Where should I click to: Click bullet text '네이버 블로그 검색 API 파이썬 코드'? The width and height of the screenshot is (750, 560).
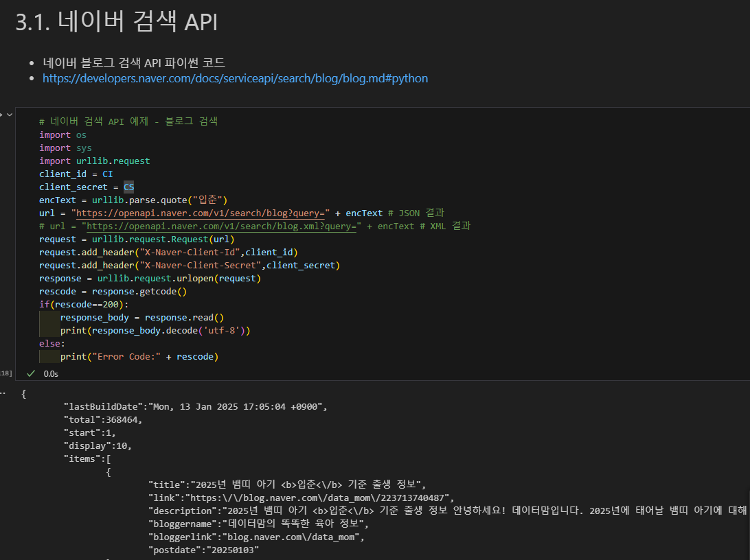(x=134, y=62)
